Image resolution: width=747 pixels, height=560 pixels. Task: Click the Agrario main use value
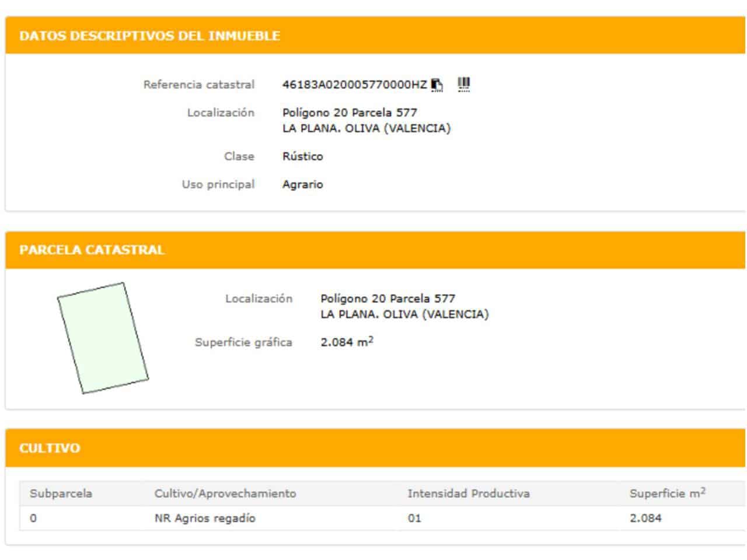[302, 184]
